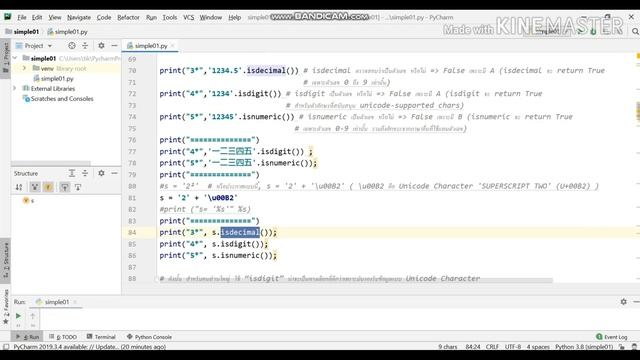Select simple01.py in the project tree

tap(57, 78)
